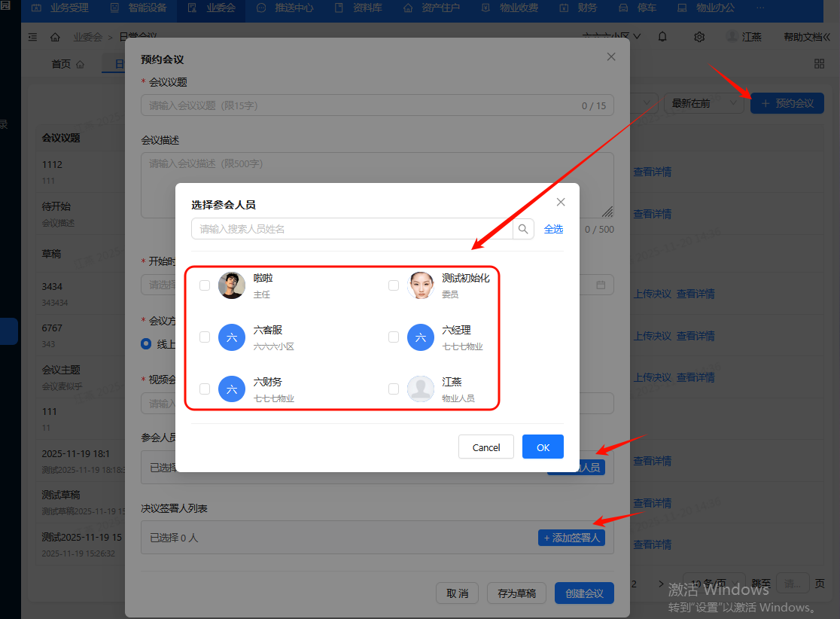
Task: Click 六经理 blue avatar icon
Action: point(421,337)
